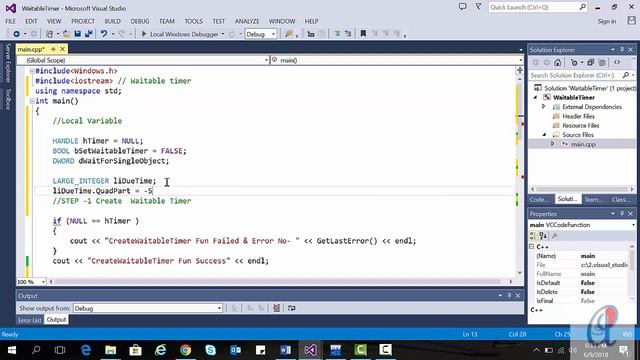Open the PROJECT menu
This screenshot has width=640, height=360.
pyautogui.click(x=83, y=21)
